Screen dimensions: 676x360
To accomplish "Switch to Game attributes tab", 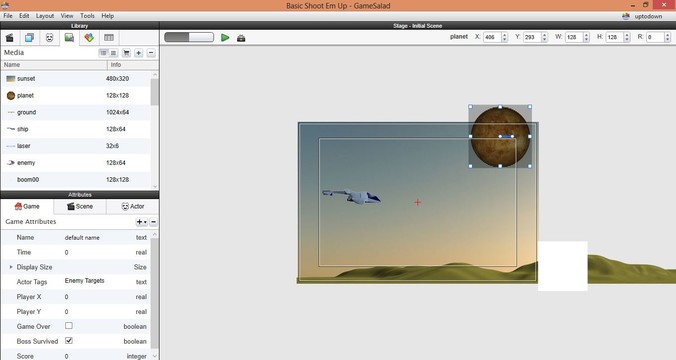I will pos(27,207).
